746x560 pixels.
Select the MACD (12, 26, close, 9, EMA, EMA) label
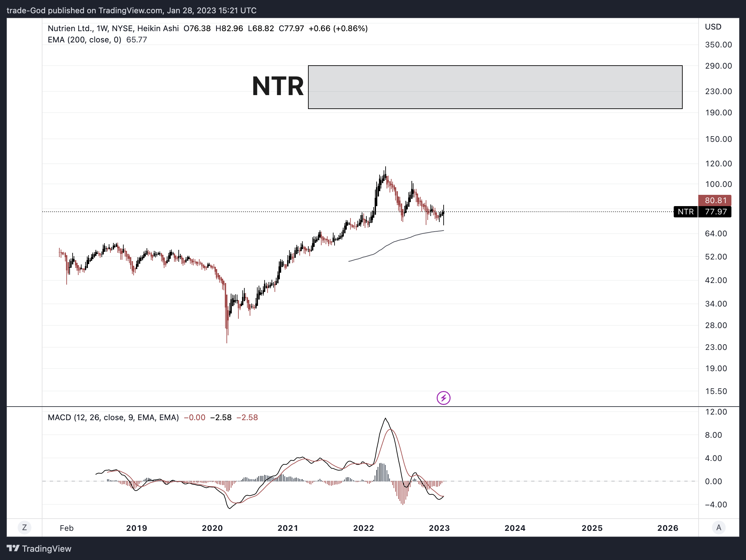[113, 418]
